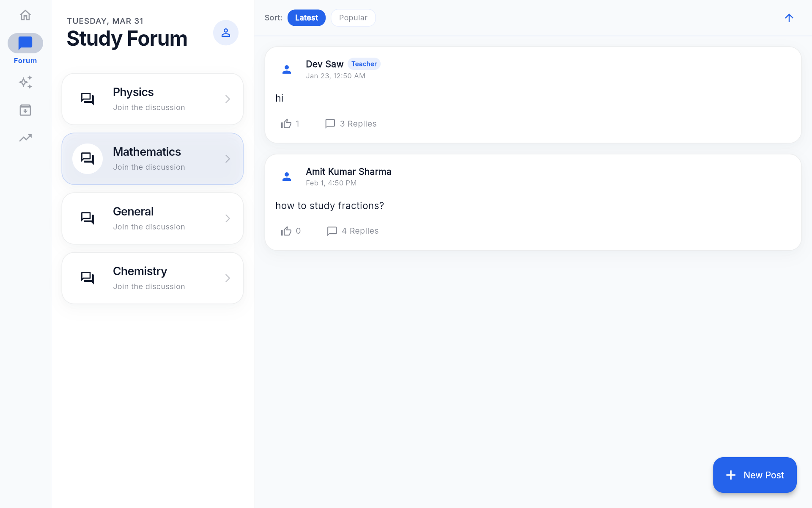View 4 Replies on fractions post
The width and height of the screenshot is (812, 508).
[x=360, y=231]
